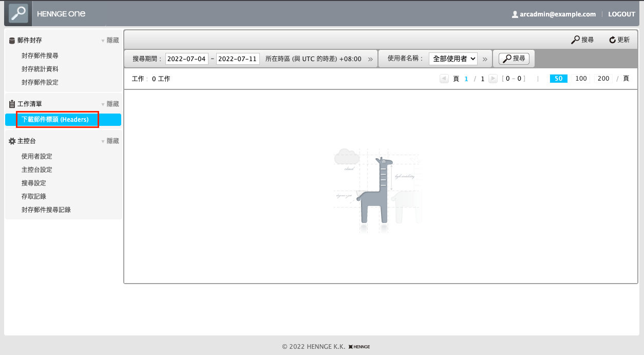
Task: Expand the chevron after user dropdown
Action: [485, 59]
